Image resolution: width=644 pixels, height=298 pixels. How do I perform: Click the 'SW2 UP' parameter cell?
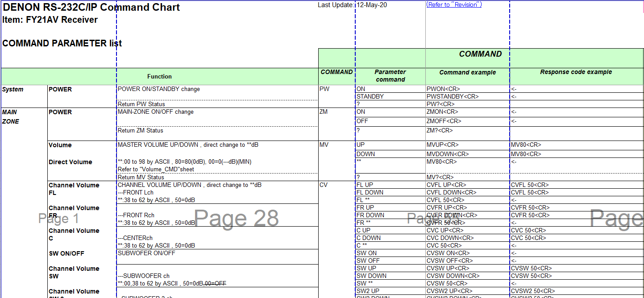(390, 291)
